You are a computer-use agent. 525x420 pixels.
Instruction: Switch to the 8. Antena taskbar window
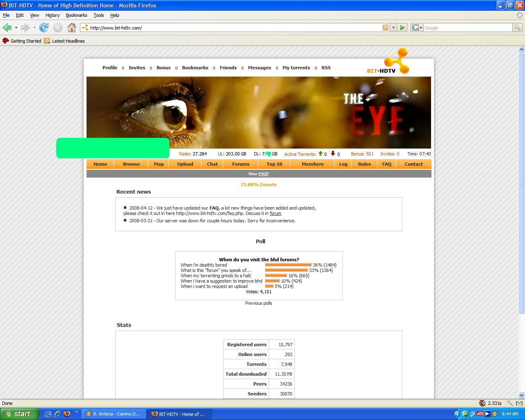113,414
